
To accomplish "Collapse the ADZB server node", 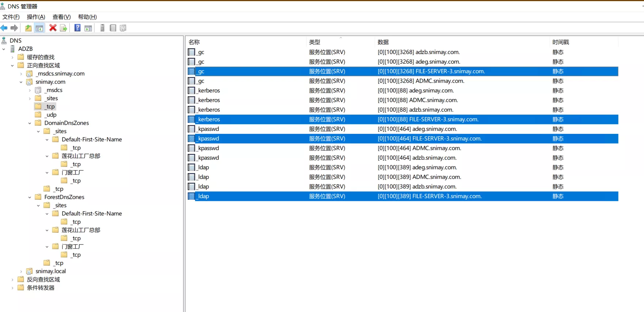I will click(4, 49).
